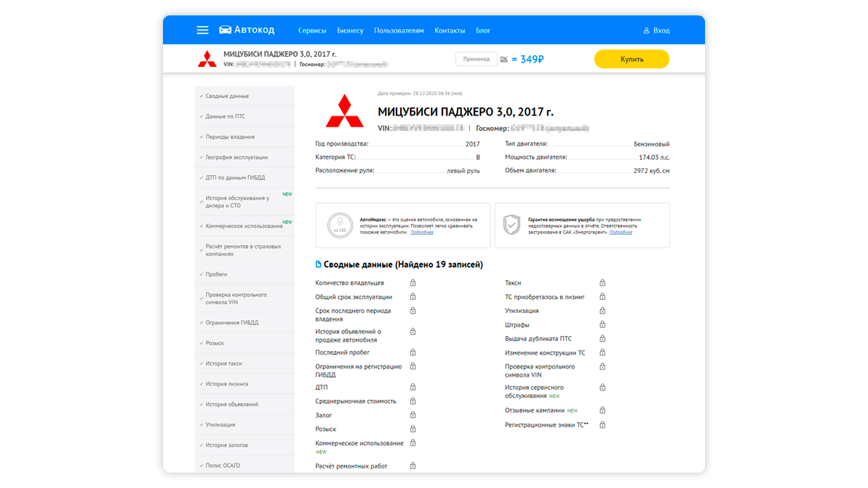Click the АвтоИндекс gauge icon
This screenshot has width=868, height=488.
click(x=339, y=224)
